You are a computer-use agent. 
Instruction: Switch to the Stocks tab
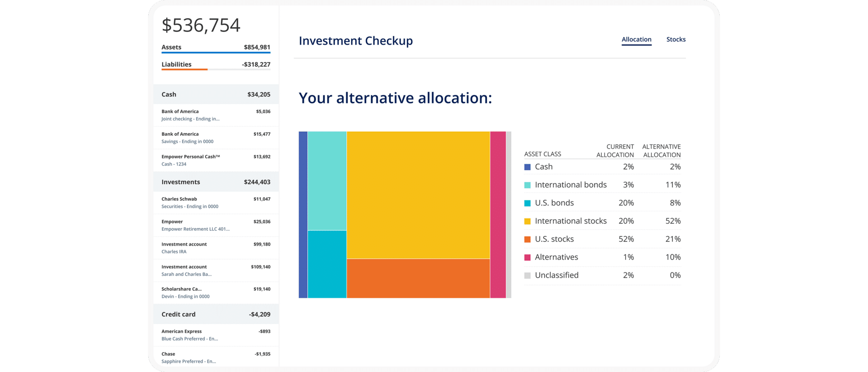[x=676, y=39]
